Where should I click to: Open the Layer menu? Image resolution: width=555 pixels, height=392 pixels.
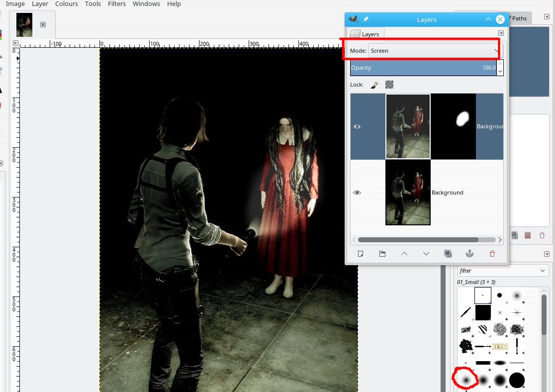click(40, 4)
